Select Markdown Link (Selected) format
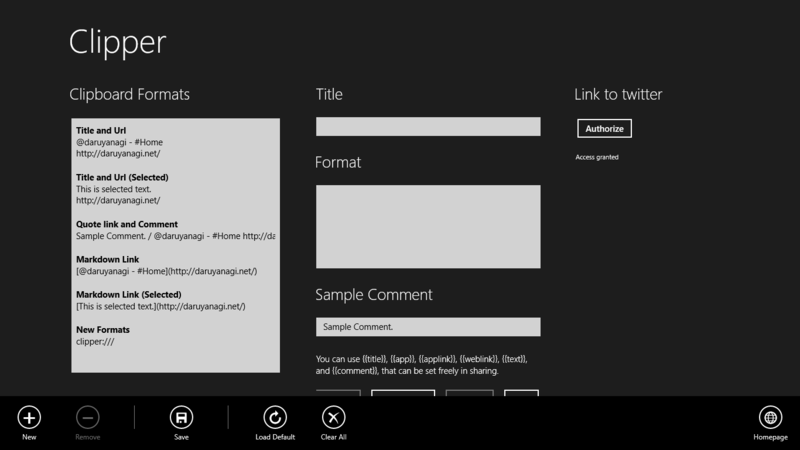Image resolution: width=800 pixels, height=450 pixels. click(176, 301)
